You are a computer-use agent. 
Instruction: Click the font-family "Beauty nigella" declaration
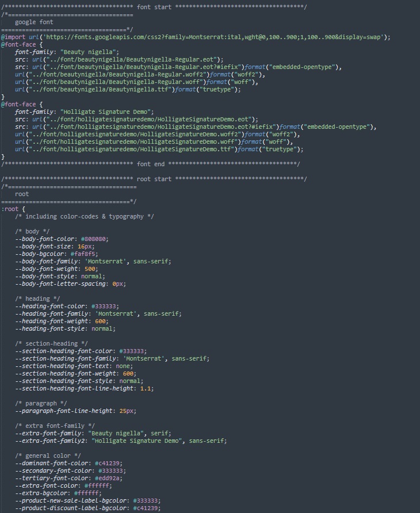(67, 52)
